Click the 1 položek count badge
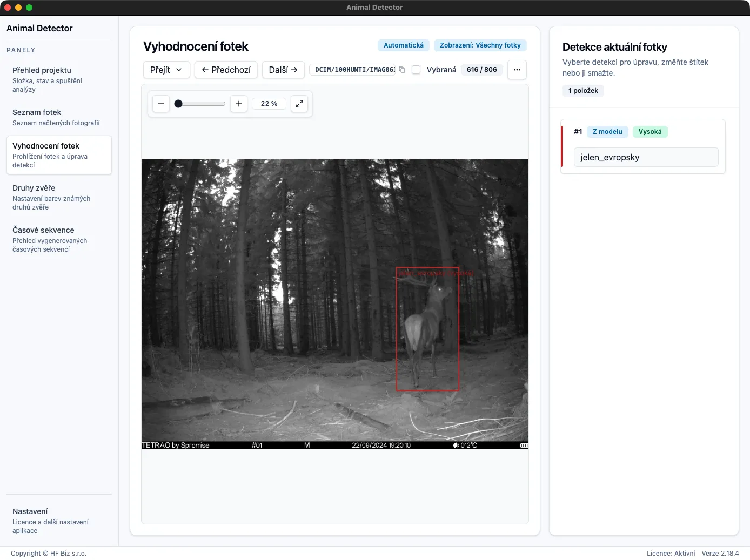 click(583, 91)
